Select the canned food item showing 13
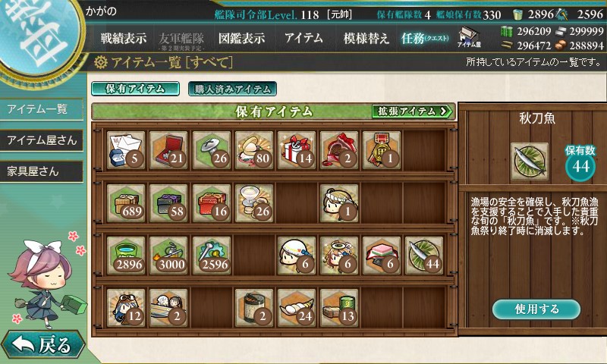Image resolution: width=607 pixels, height=364 pixels. [x=339, y=308]
